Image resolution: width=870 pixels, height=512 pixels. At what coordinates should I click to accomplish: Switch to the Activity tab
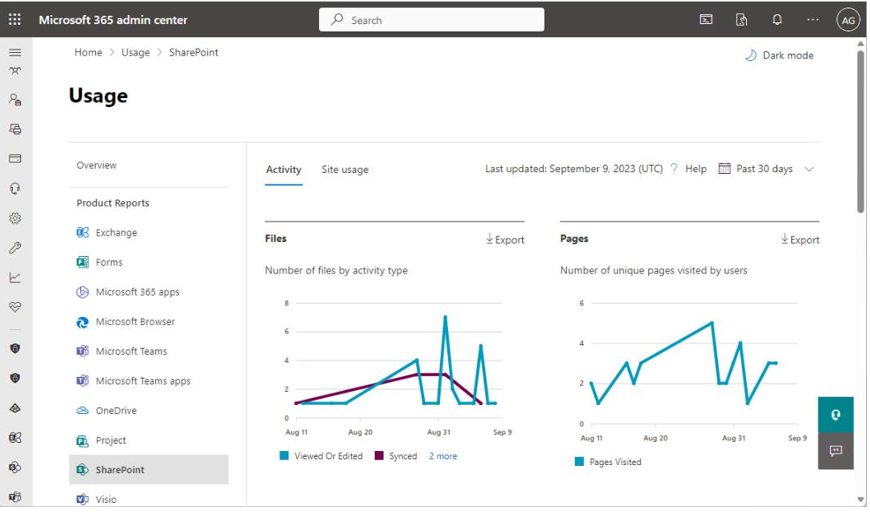click(x=284, y=170)
